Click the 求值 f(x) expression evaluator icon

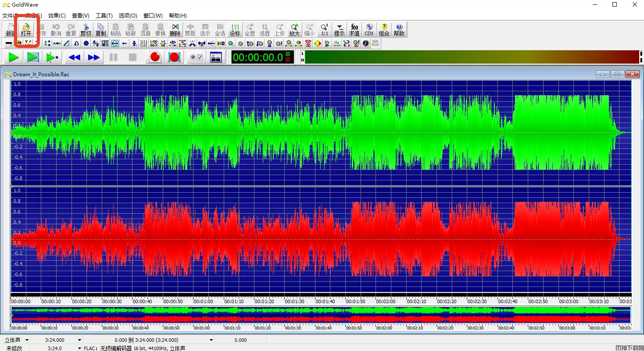click(354, 29)
